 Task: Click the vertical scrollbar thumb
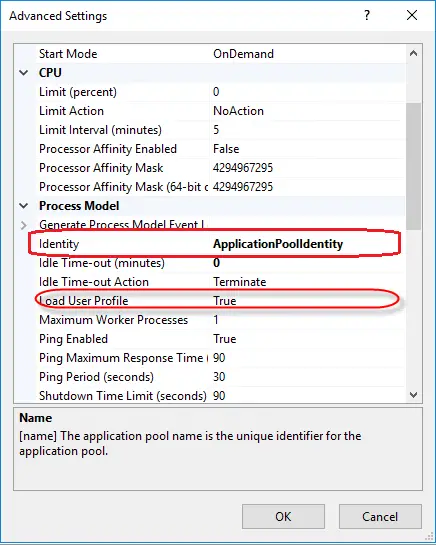[x=413, y=166]
